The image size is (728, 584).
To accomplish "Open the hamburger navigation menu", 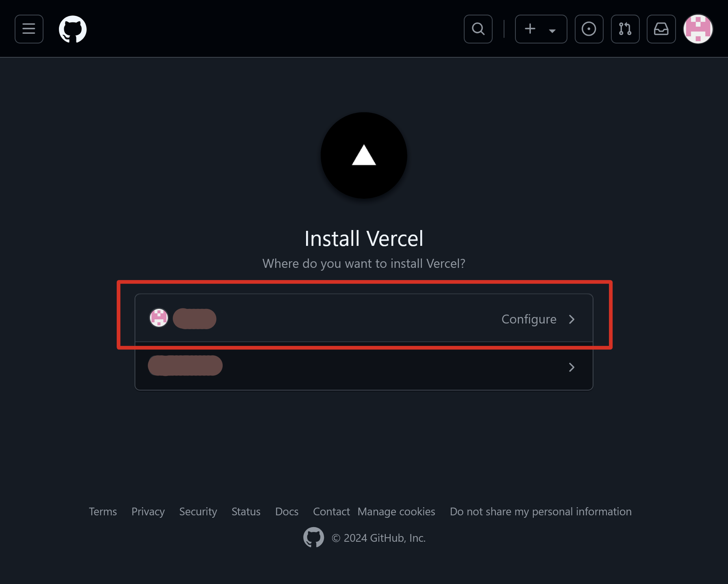I will (29, 29).
